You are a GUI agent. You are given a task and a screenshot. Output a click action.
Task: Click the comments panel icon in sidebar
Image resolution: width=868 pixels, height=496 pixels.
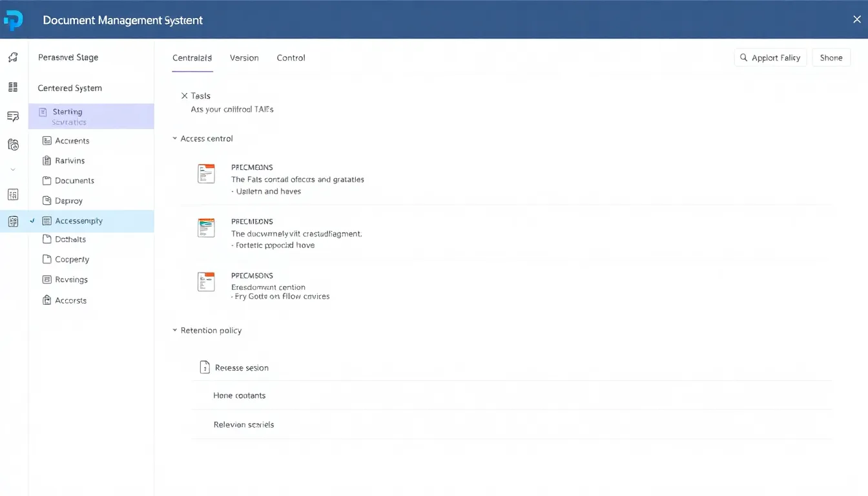tap(13, 116)
